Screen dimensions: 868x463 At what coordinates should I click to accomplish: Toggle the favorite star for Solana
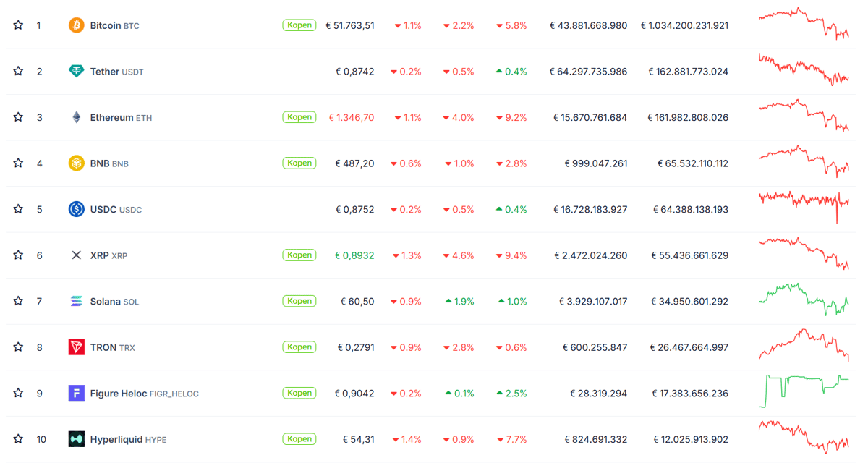click(18, 301)
